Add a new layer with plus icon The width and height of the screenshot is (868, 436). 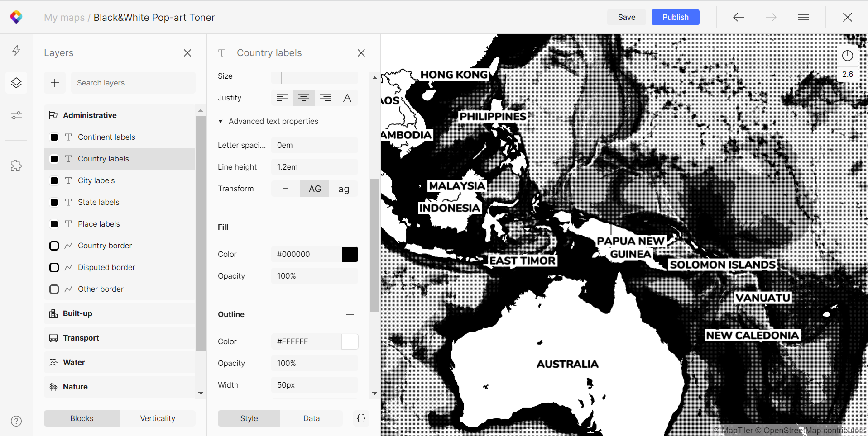tap(54, 83)
